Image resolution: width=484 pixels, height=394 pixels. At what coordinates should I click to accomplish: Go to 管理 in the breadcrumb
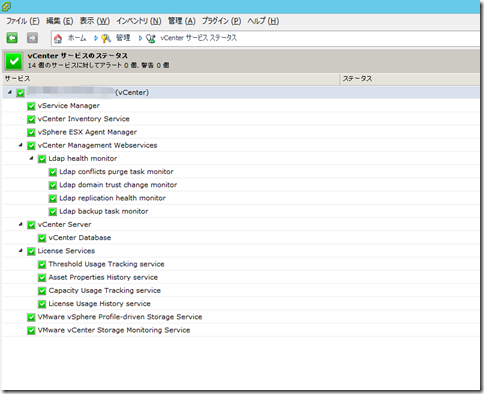pyautogui.click(x=123, y=38)
